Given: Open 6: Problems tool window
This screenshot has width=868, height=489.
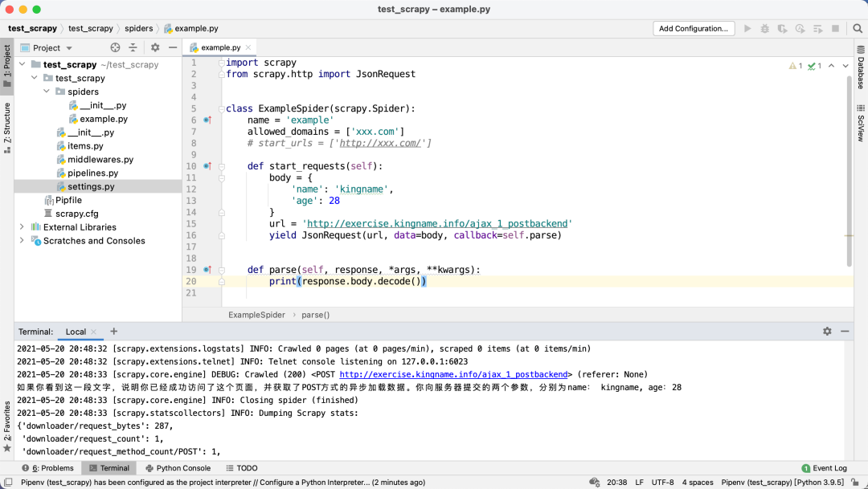Looking at the screenshot, I should tap(47, 468).
